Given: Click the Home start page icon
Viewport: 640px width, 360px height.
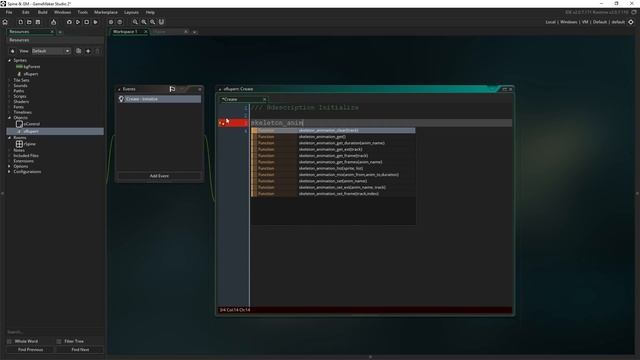Looking at the screenshot, I should coord(5,22).
